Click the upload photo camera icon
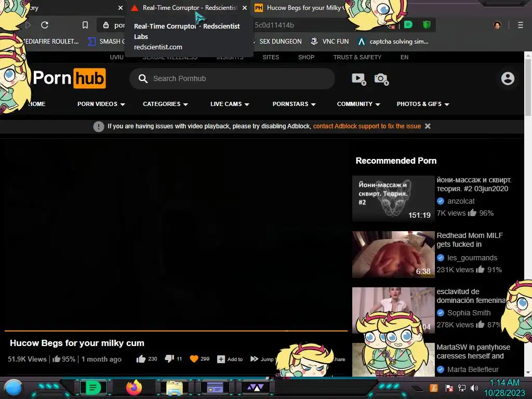Viewport: 532px width, 399px height. coord(381,79)
